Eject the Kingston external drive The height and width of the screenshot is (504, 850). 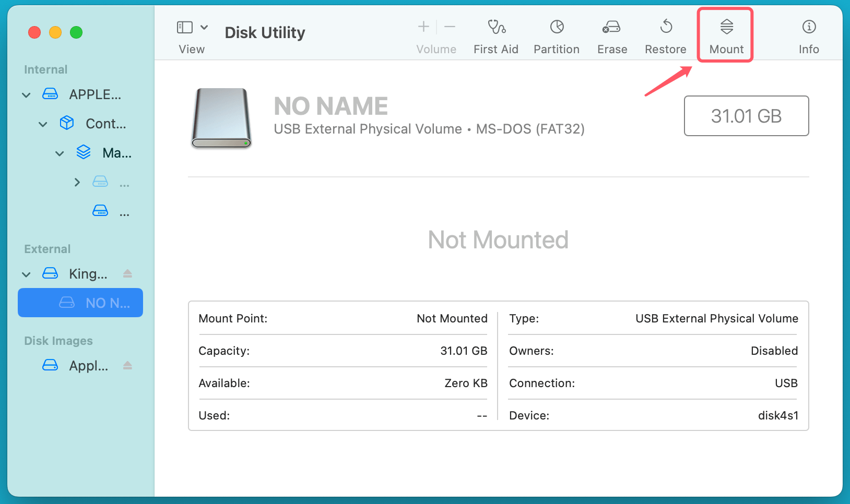(127, 273)
